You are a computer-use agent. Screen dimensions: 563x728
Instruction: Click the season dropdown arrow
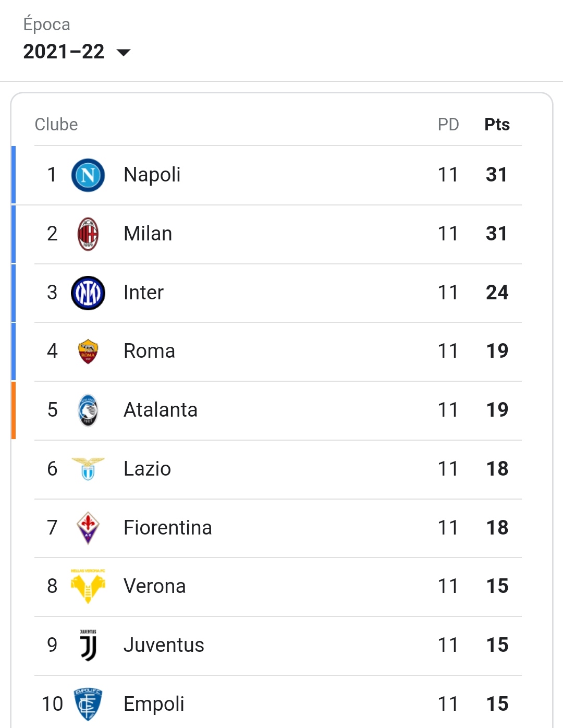click(x=124, y=52)
